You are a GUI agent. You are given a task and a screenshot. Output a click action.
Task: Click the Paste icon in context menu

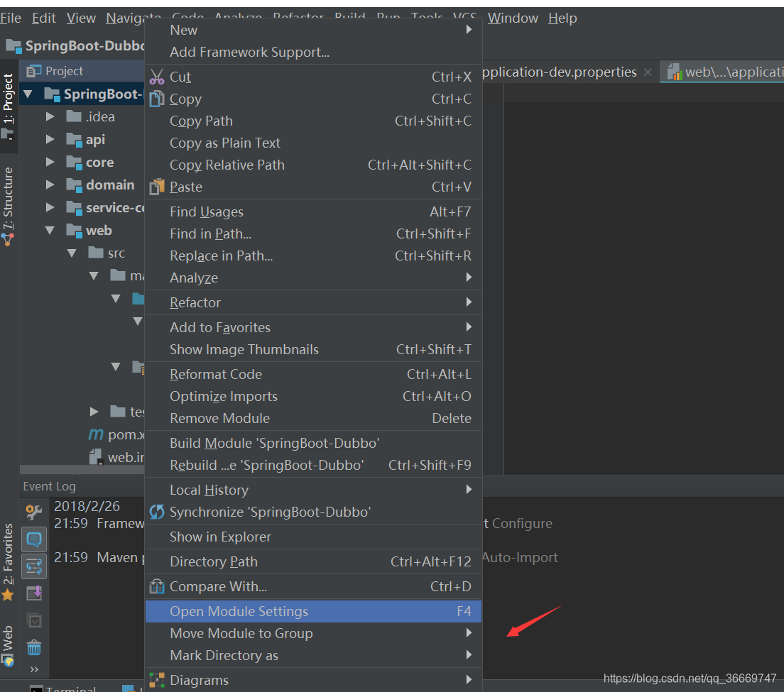point(157,187)
